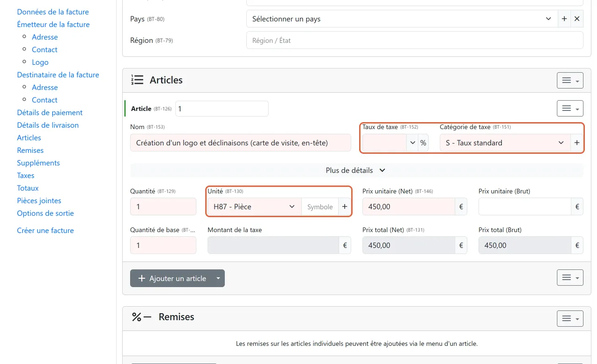Go to Totaux section
The image size is (597, 364).
click(28, 188)
